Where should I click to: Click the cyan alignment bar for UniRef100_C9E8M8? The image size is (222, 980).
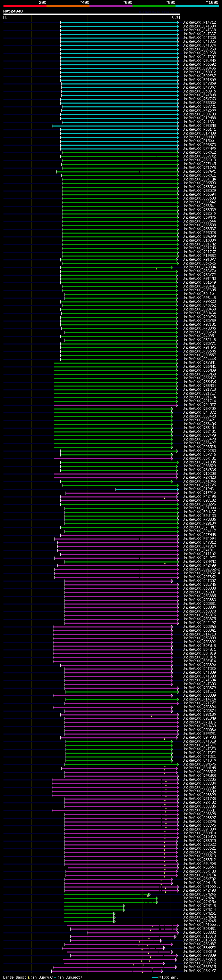[116, 125]
